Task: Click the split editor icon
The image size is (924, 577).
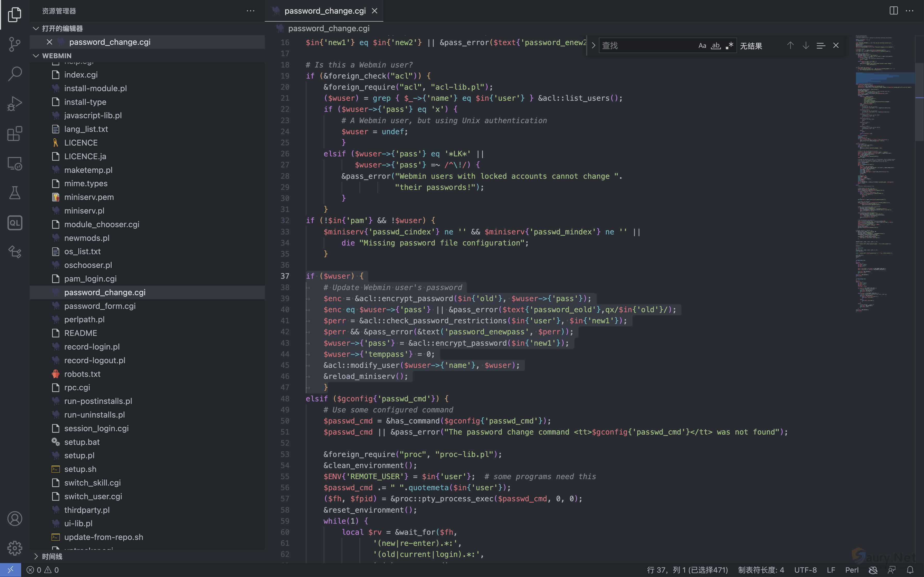Action: [894, 11]
